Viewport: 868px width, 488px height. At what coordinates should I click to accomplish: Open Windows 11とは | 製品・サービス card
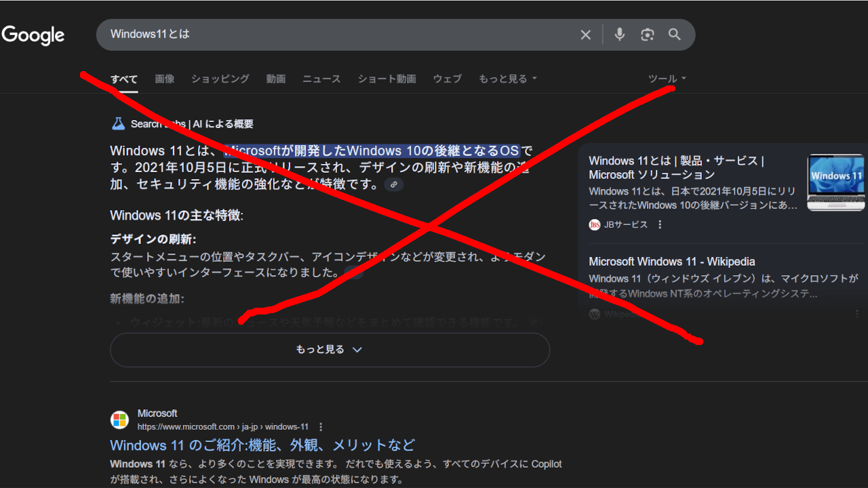[x=676, y=167]
